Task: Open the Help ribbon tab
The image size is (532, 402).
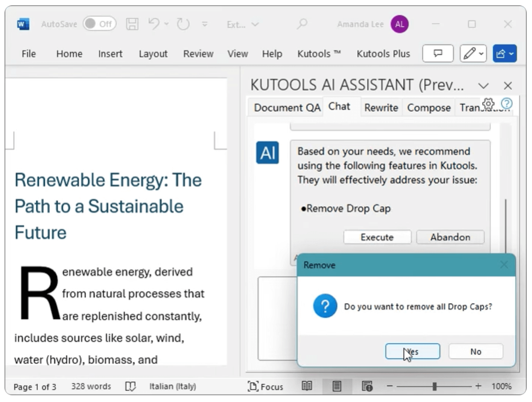Action: 272,54
